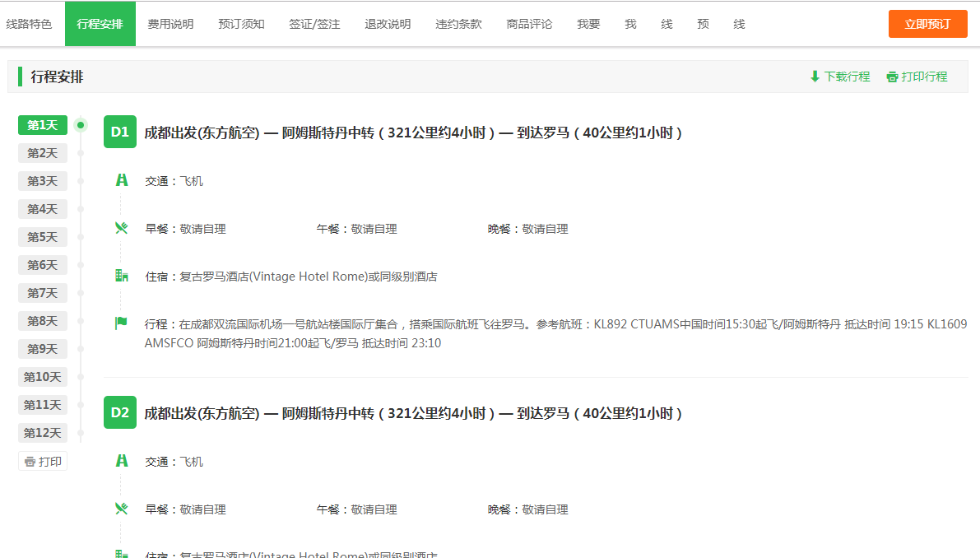Screen dimensions: 980x558
Task: Click the 打印 button under day list
Action: click(x=43, y=462)
